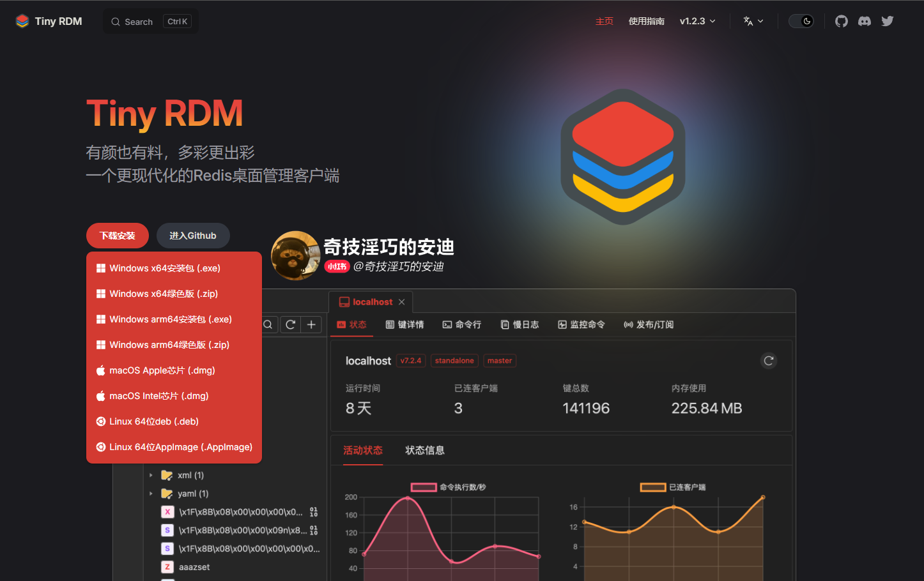This screenshot has width=924, height=581.
Task: Close the localhost tab
Action: (402, 302)
